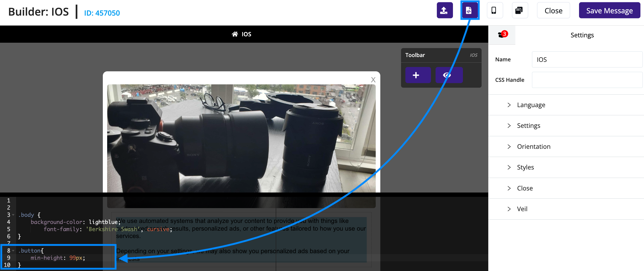
Task: Expand the Orientation section
Action: (566, 147)
